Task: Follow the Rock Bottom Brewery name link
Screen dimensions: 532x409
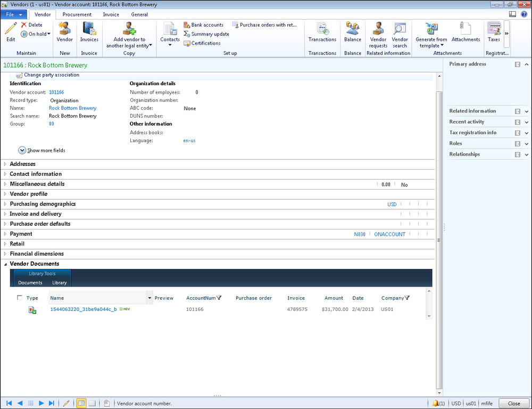Action: coord(72,108)
